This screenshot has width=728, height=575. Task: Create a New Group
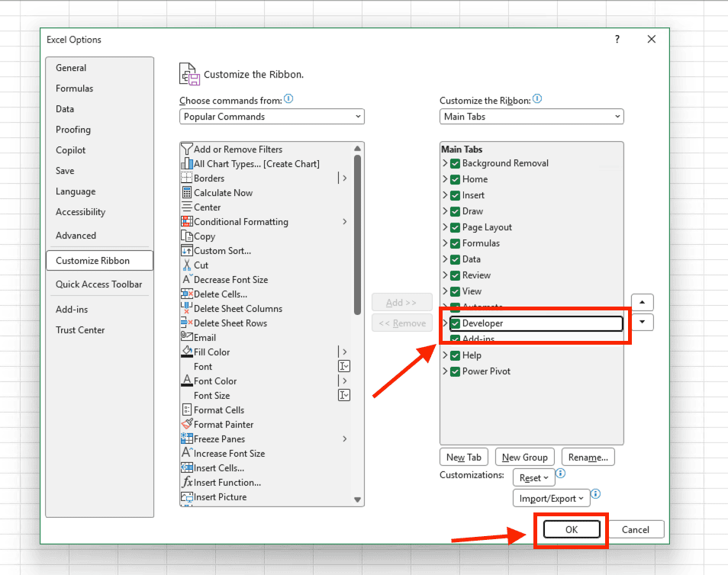click(x=525, y=457)
